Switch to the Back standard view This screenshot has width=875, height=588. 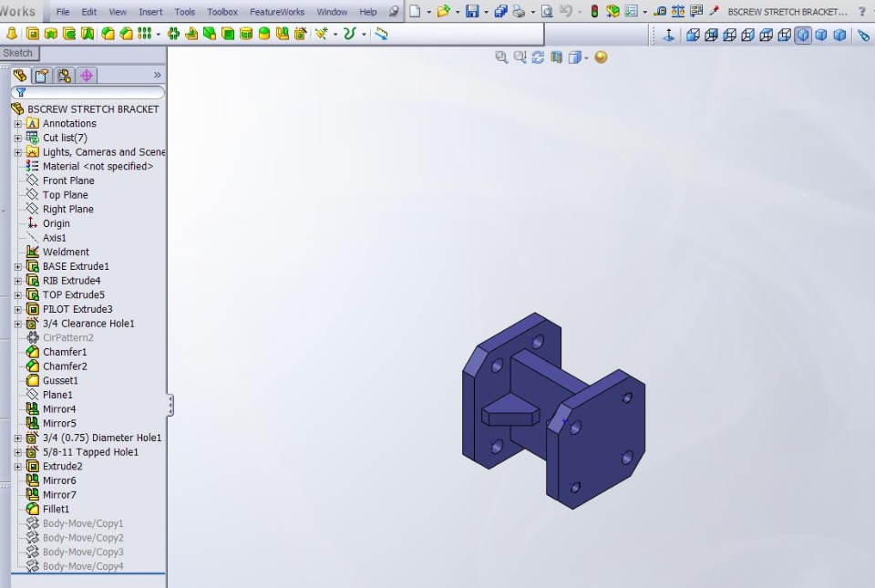click(712, 36)
